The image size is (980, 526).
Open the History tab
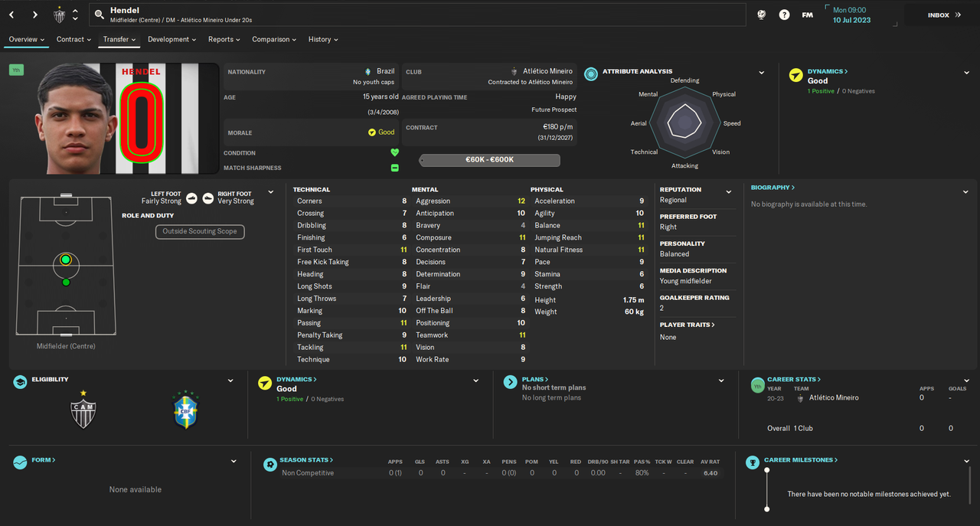(323, 39)
